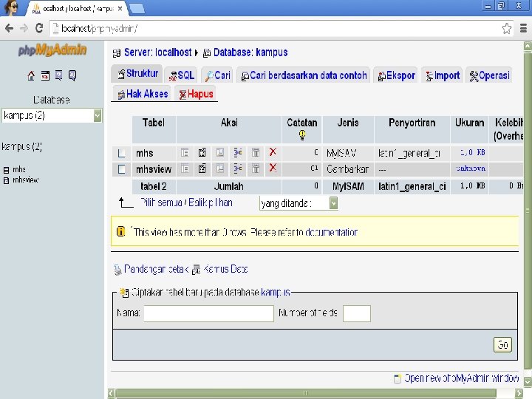The image size is (532, 399).
Task: Open the Chrome menu icon
Action: coord(524,29)
